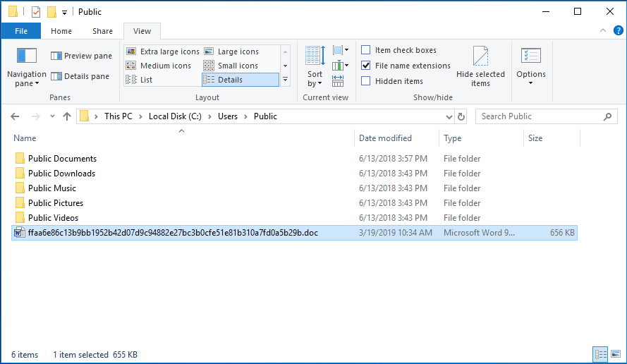This screenshot has height=364, width=627.
Task: Open Help with the question mark icon
Action: 619,31
